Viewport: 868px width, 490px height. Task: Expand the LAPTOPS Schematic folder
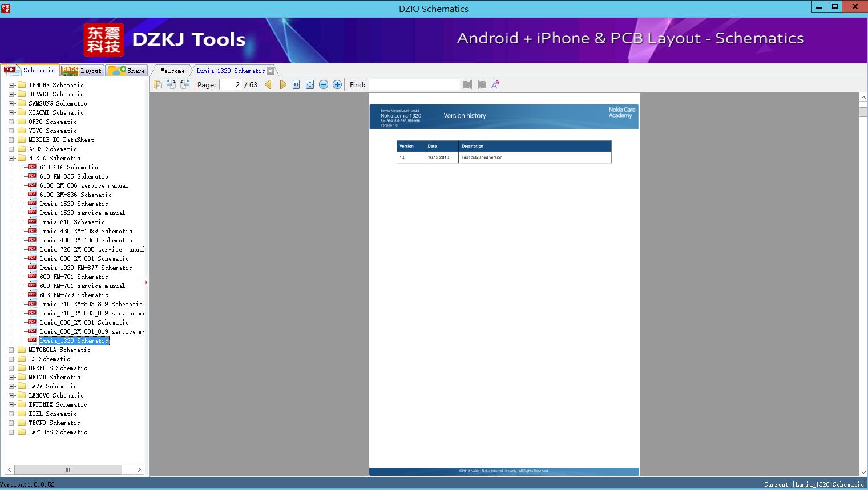11,432
